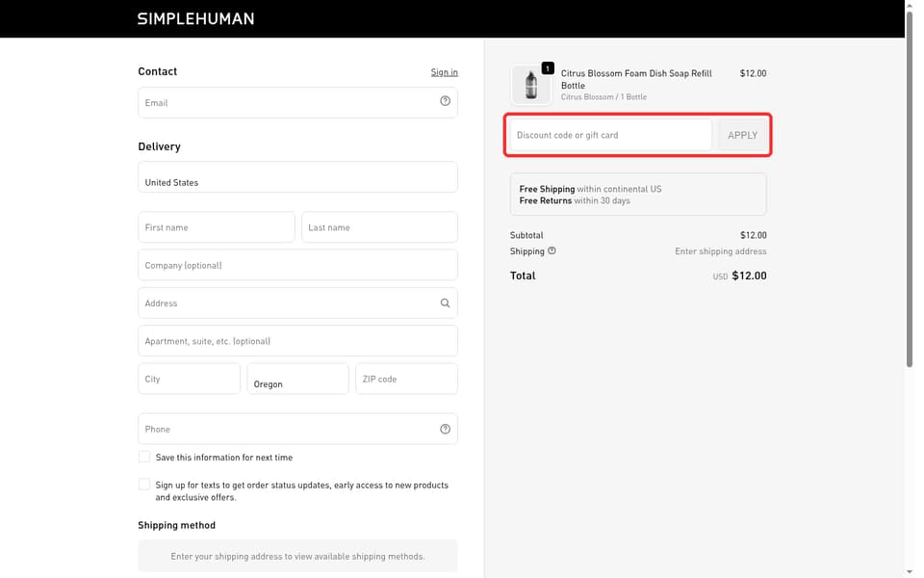The height and width of the screenshot is (578, 924).
Task: Focus the City field
Action: pyautogui.click(x=190, y=379)
